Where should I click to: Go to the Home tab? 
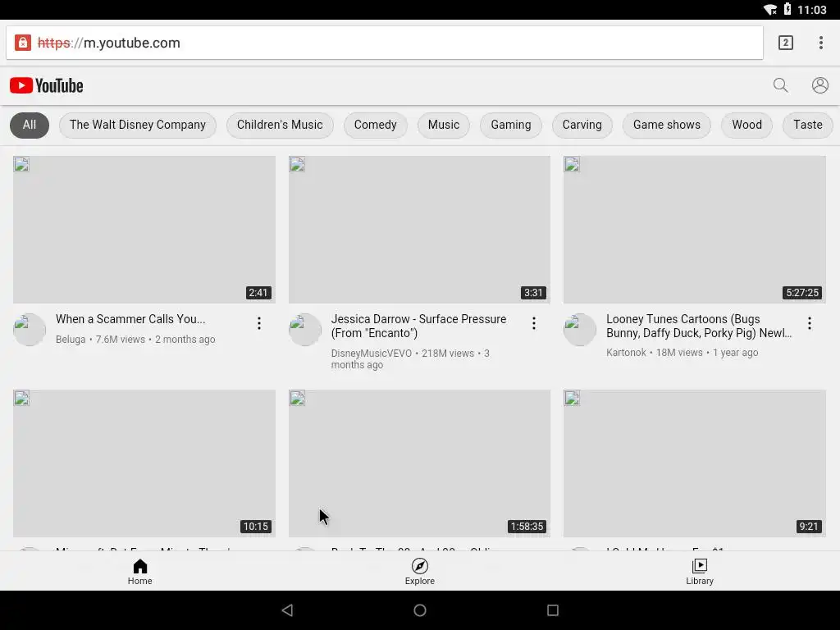[139, 572]
